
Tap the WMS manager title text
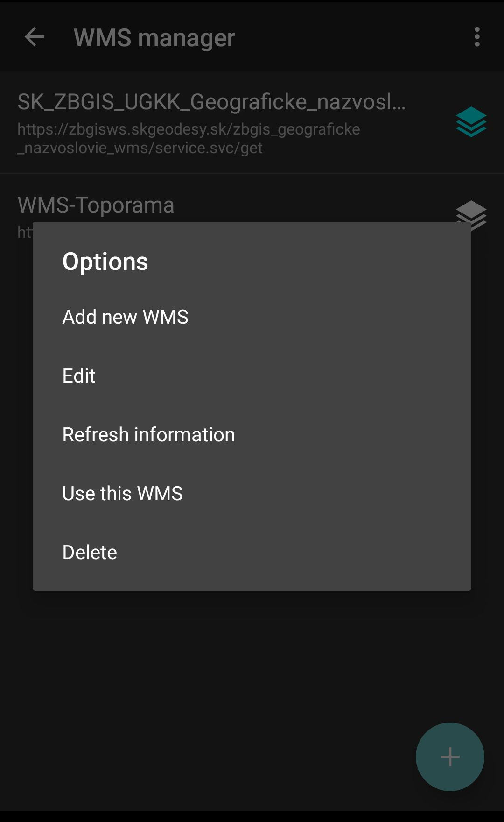click(x=154, y=38)
